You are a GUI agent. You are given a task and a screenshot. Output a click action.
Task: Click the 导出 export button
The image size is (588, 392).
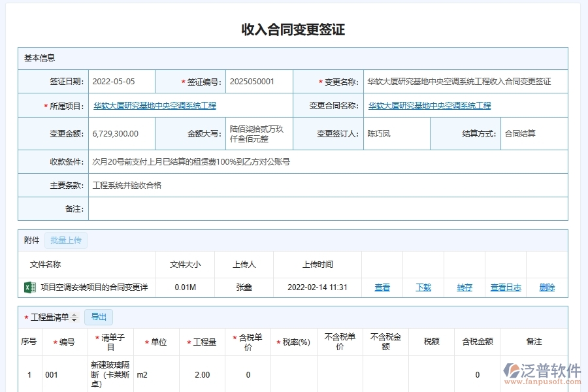(x=99, y=316)
